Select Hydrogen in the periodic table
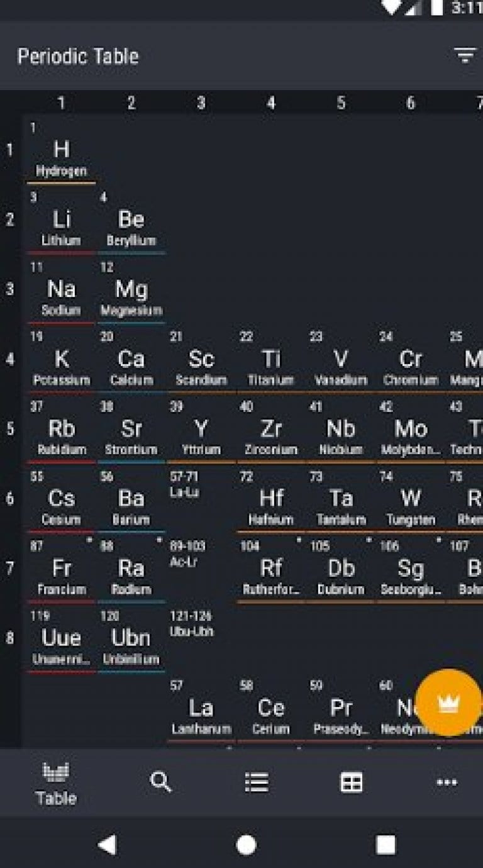 point(61,151)
